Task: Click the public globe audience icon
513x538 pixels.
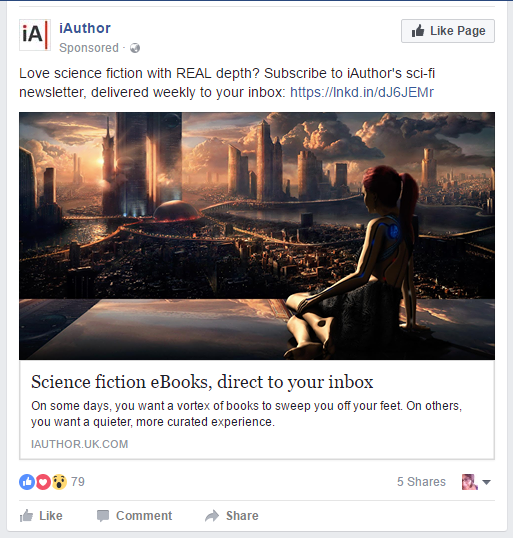Action: pos(135,48)
